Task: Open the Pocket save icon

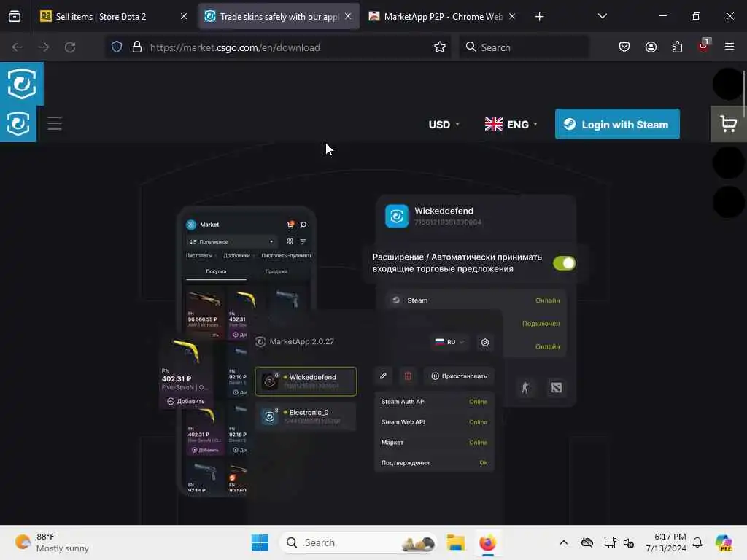Action: 624,47
